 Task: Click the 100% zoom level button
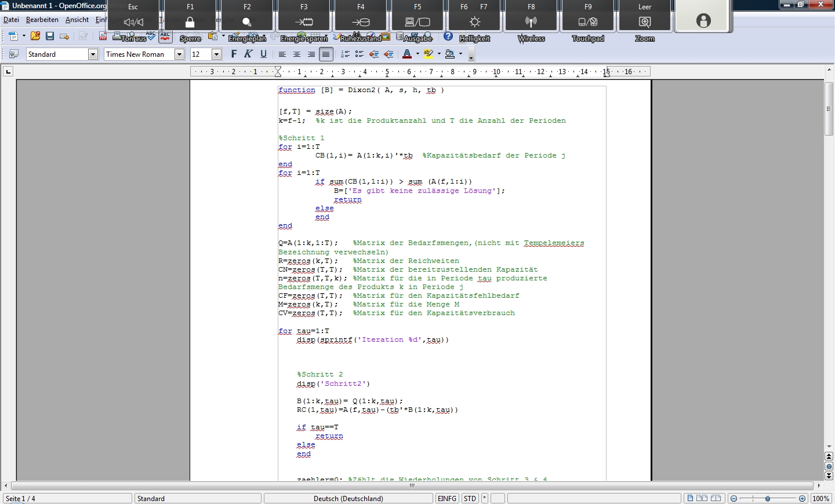[x=821, y=498]
